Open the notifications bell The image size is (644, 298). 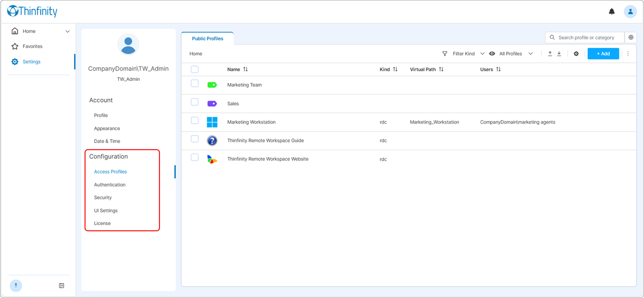[x=612, y=12]
